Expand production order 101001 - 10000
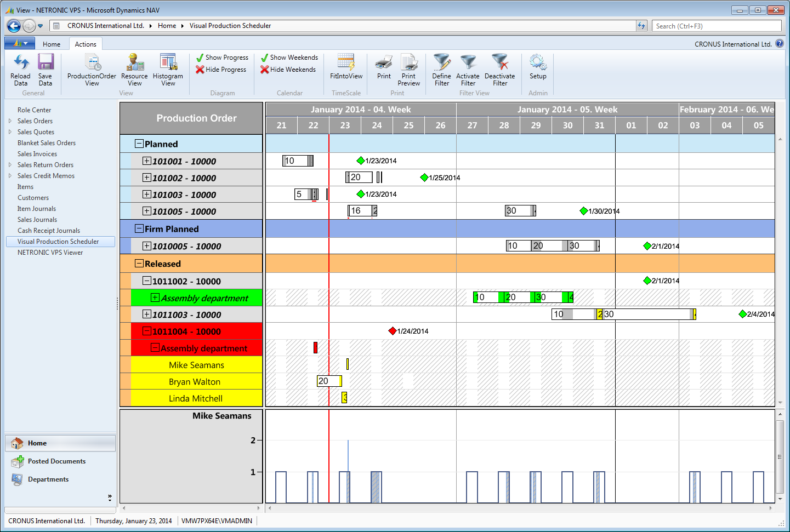Viewport: 790px width, 532px height. (146, 161)
